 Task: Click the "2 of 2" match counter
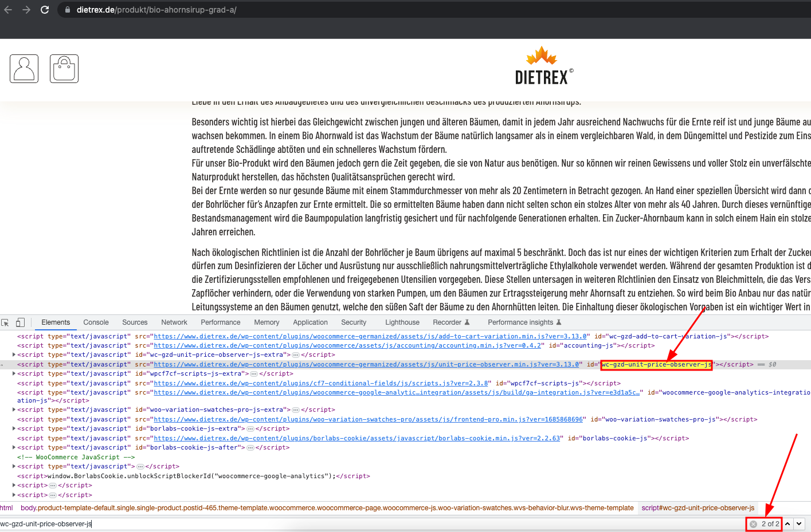(770, 524)
